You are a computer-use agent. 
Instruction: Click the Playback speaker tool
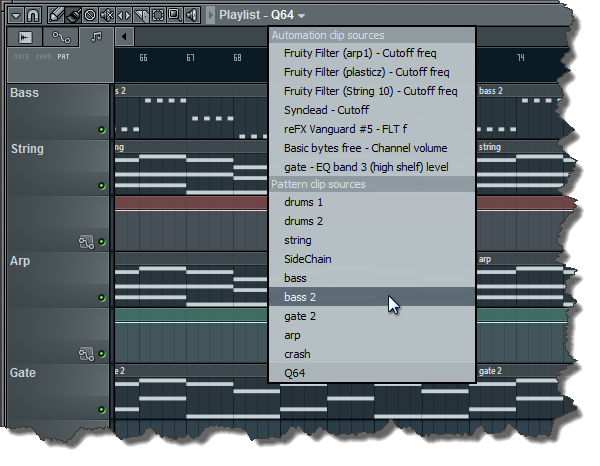pyautogui.click(x=191, y=15)
